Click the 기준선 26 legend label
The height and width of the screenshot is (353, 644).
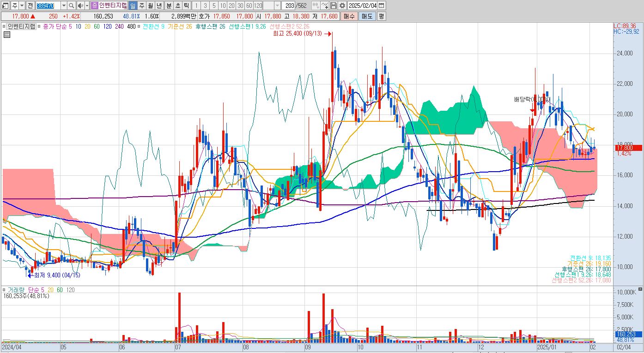point(180,26)
